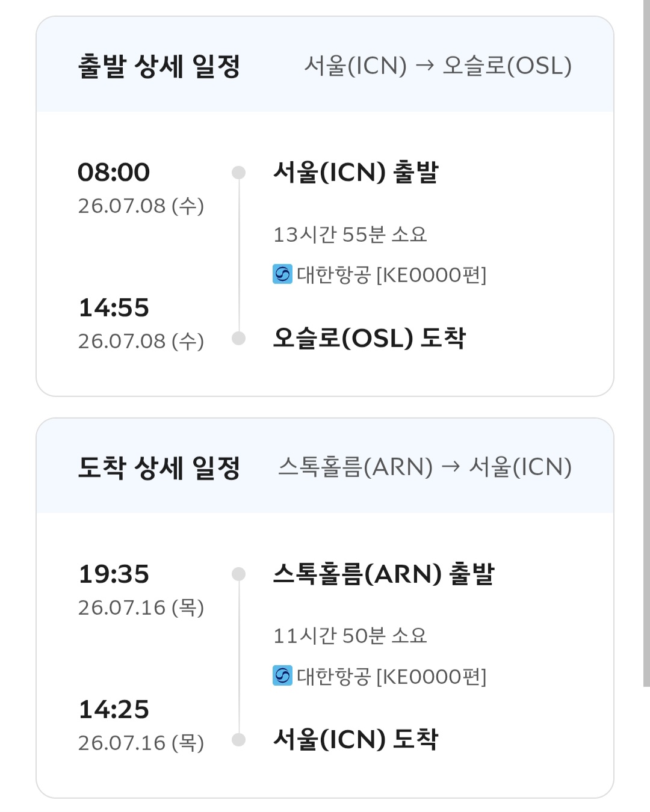The width and height of the screenshot is (650, 812).
Task: Tap the 08:00 departure time
Action: pos(114,173)
